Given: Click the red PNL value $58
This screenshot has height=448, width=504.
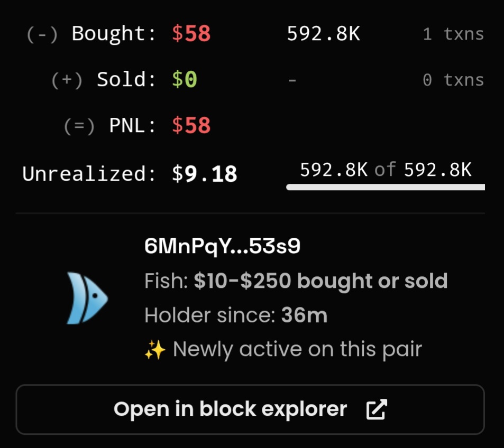Looking at the screenshot, I should click(x=191, y=126).
